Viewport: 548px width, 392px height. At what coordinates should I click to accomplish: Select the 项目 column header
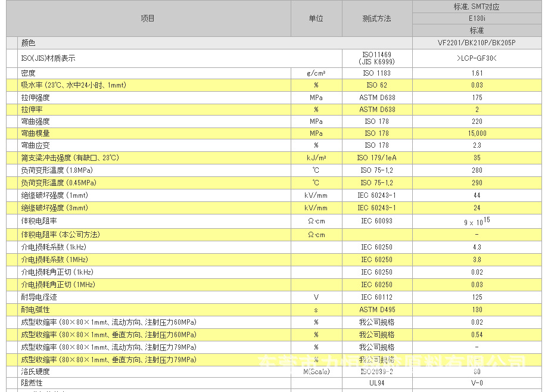pyautogui.click(x=147, y=18)
